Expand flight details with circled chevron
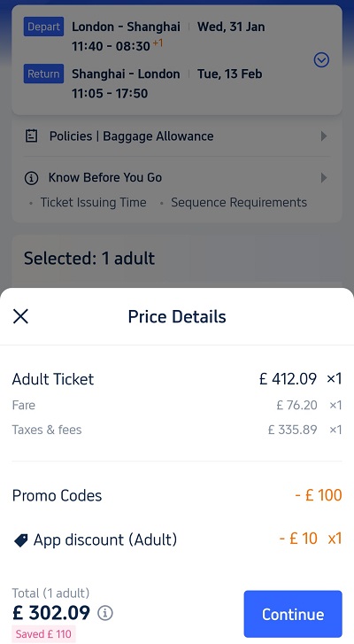 321,60
